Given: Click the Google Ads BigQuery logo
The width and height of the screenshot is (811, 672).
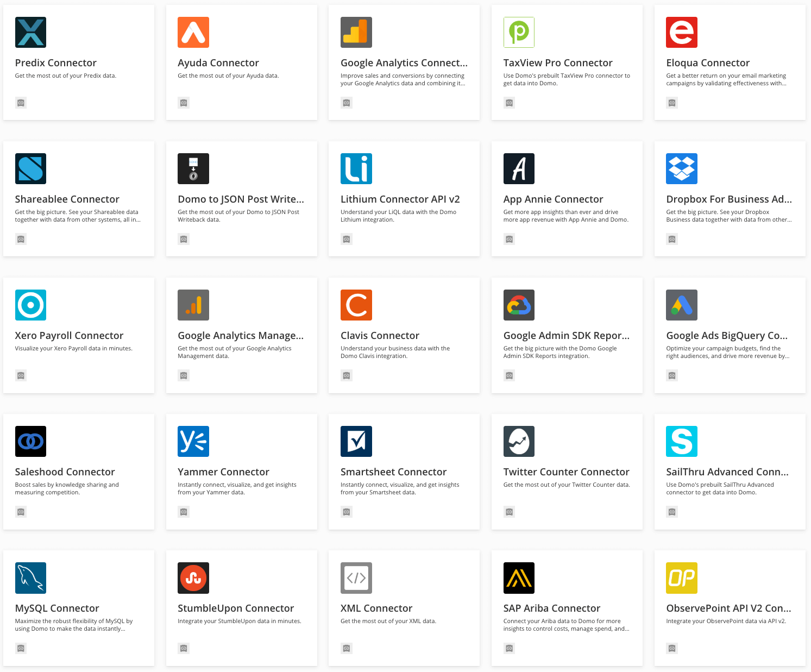Looking at the screenshot, I should pyautogui.click(x=682, y=305).
